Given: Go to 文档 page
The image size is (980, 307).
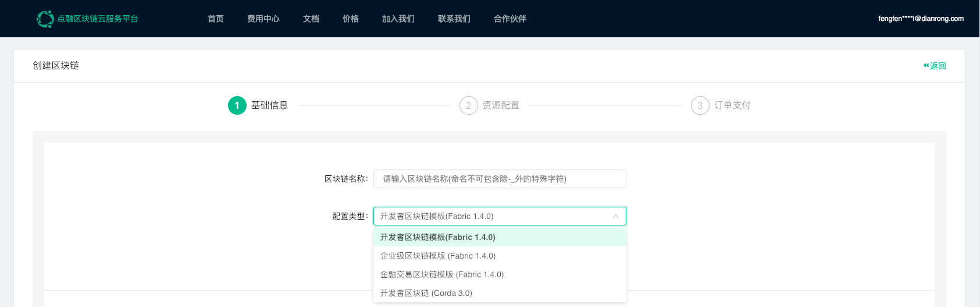Looking at the screenshot, I should tap(311, 19).
